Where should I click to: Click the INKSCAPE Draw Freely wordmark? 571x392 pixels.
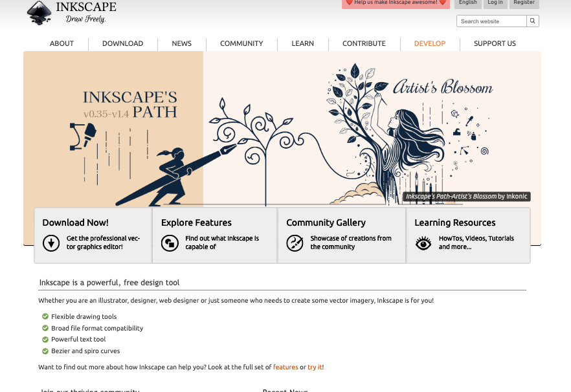tap(86, 12)
